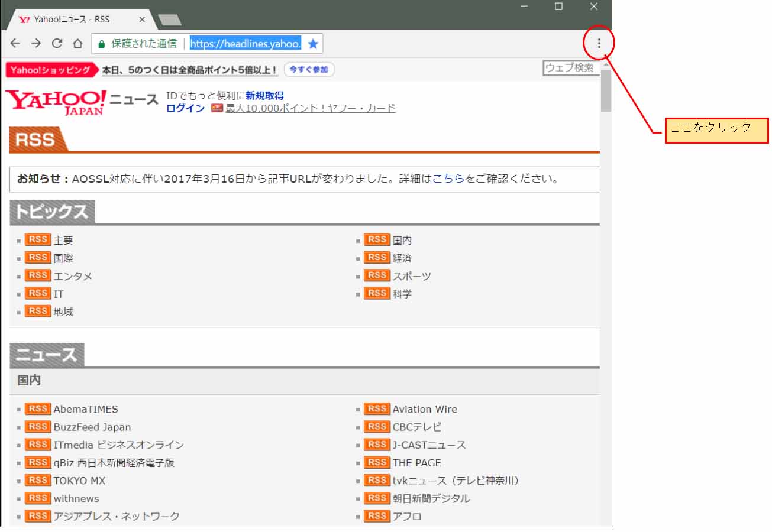The height and width of the screenshot is (532, 772).
Task: Click the 経済 topic text
Action: tap(402, 258)
